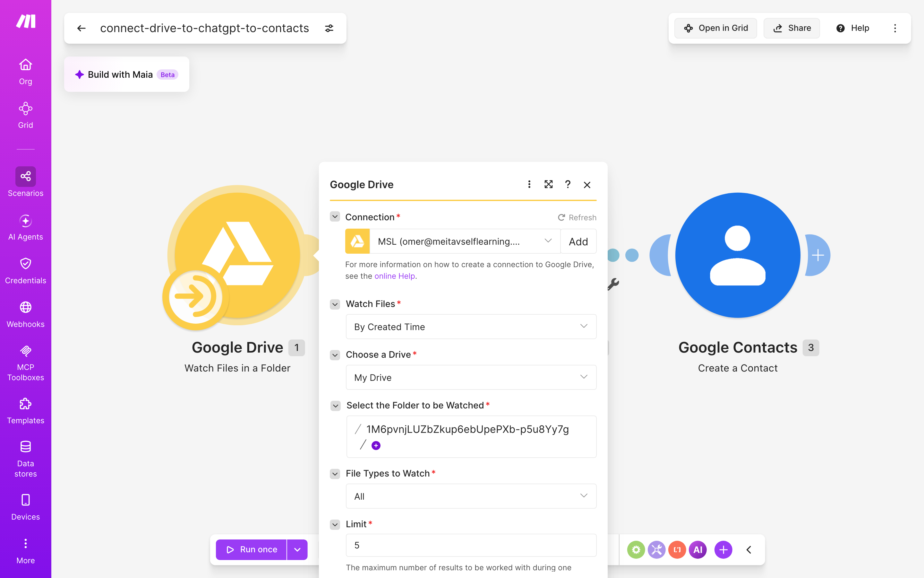Click Open in Grid button

pos(715,28)
